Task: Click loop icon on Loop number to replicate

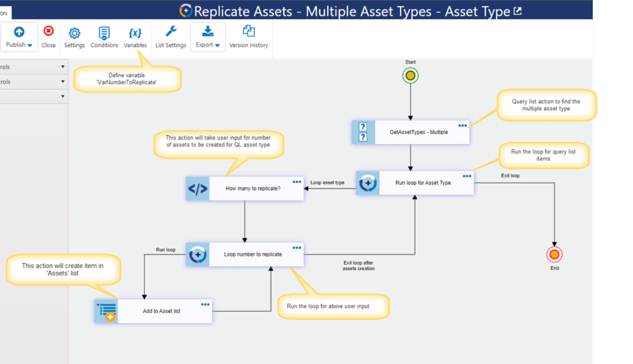Action: (197, 254)
